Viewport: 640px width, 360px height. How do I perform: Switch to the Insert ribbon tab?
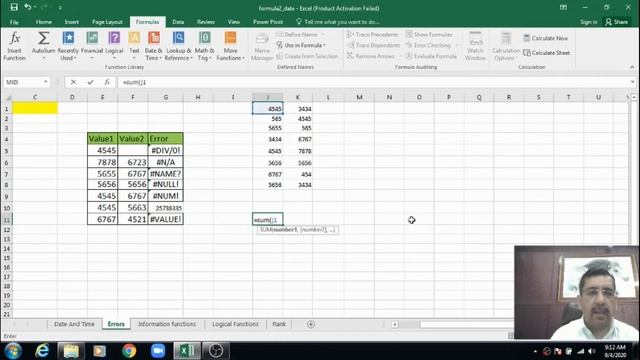[71, 22]
